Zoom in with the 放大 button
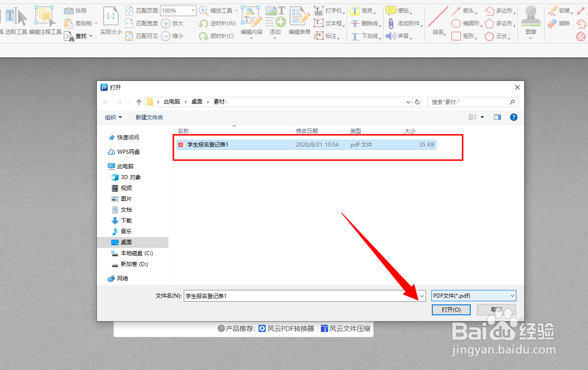This screenshot has width=588, height=370. (x=172, y=23)
